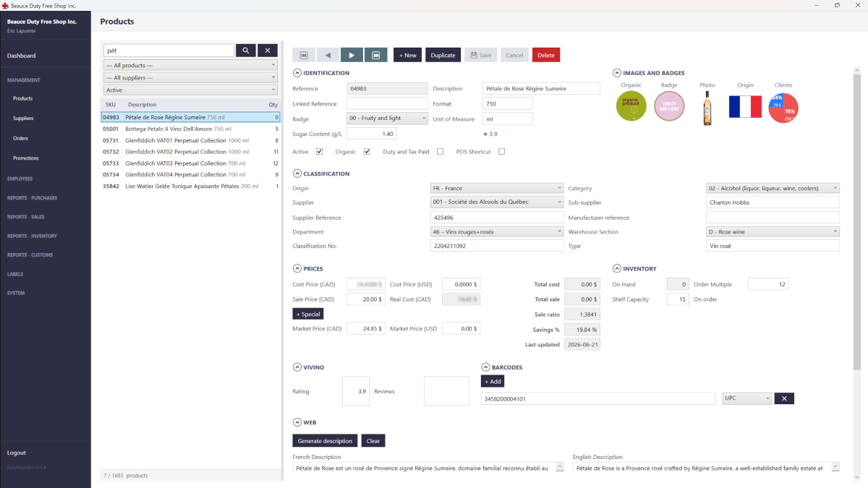
Task: Jump to last record navigation button
Action: [375, 55]
